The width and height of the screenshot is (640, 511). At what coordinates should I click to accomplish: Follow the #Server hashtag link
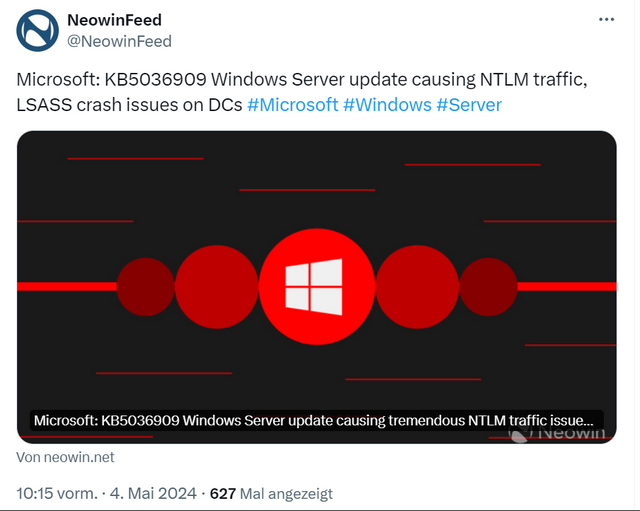[469, 105]
